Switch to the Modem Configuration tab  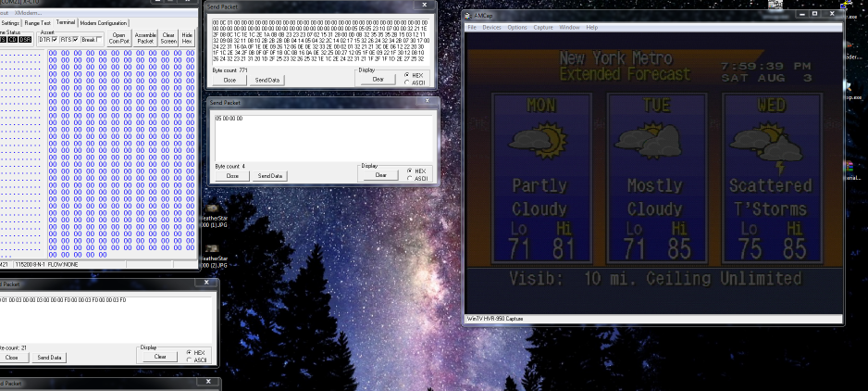click(x=103, y=23)
